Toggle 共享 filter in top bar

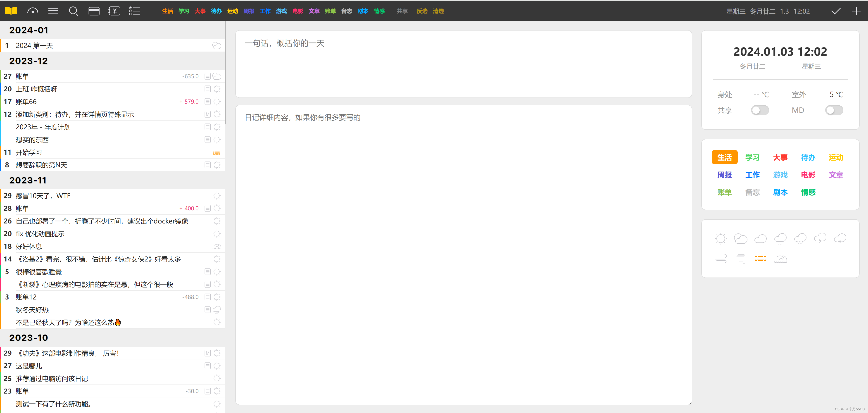[x=402, y=11]
